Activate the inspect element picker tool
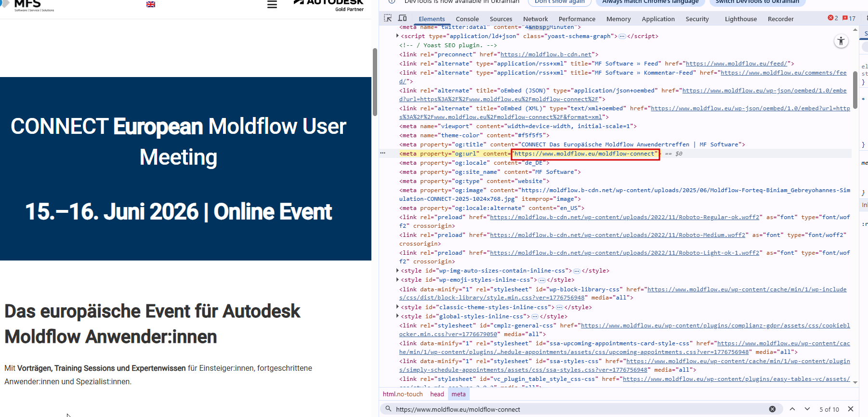 click(388, 18)
